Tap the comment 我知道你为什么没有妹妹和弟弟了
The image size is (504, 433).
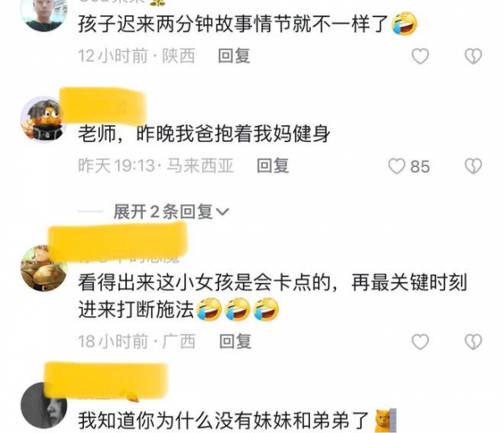coord(237,420)
